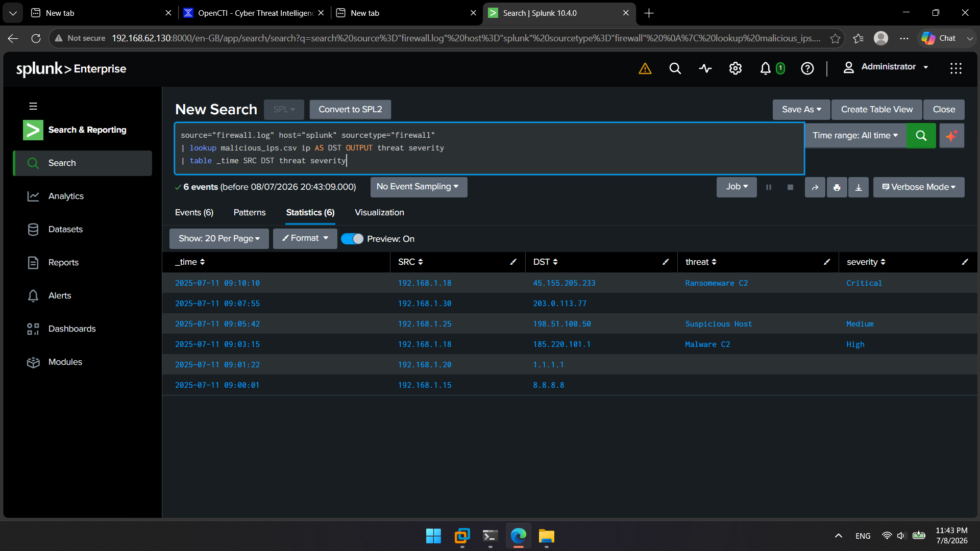Expand the Job menu

click(x=737, y=187)
